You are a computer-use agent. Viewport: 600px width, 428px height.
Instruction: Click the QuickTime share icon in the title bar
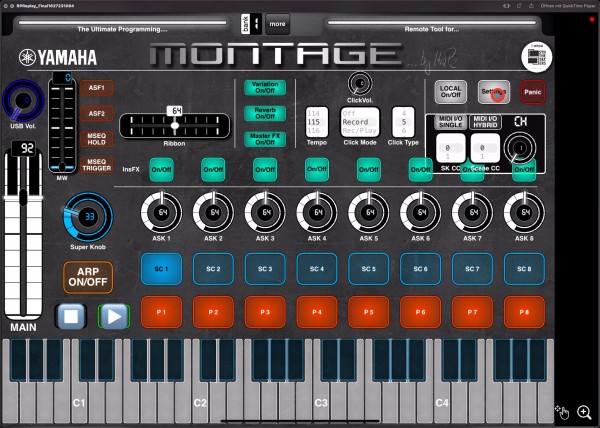532,6
